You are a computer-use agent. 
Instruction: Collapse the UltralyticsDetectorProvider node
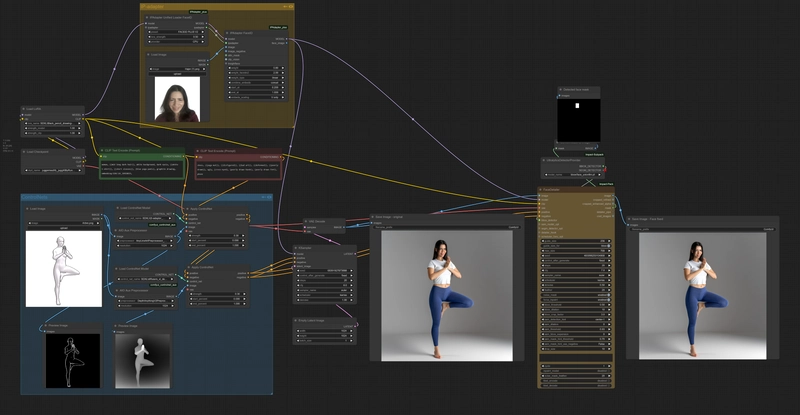[x=544, y=160]
